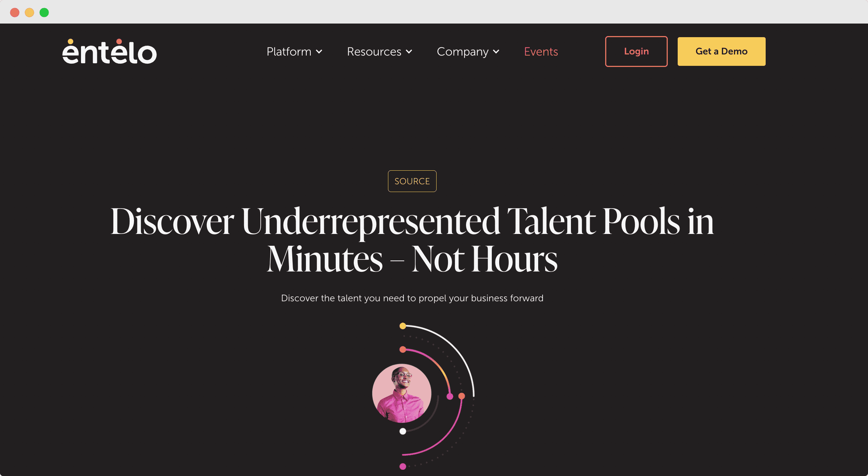Click the entelo logo
868x476 pixels.
pos(109,51)
